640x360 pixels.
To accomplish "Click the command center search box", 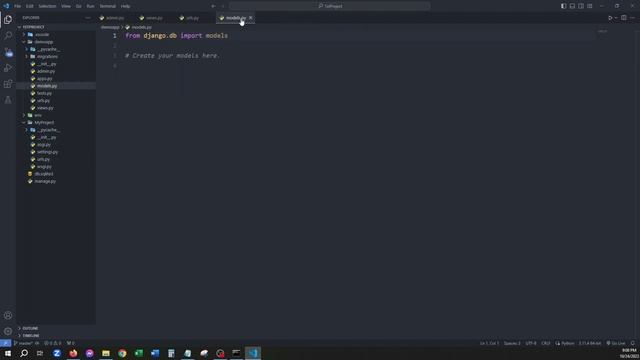I will click(x=330, y=6).
